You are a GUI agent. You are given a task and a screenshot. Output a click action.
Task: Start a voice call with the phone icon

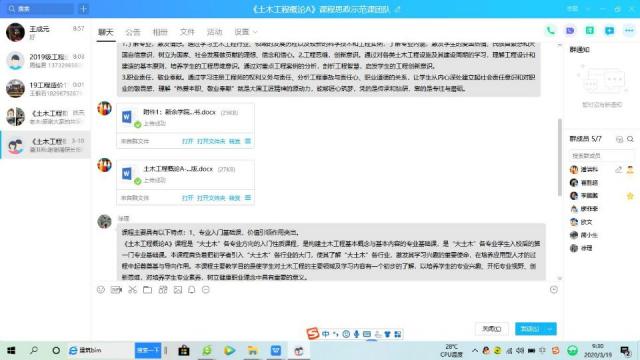click(x=550, y=31)
